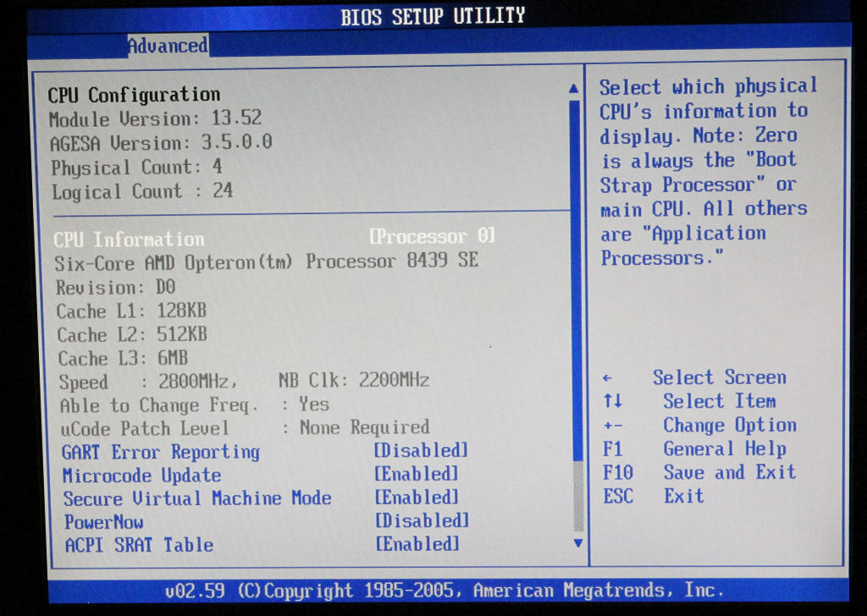Click the Save and Exit help text
Viewport: 867px width, 616px height.
729,472
